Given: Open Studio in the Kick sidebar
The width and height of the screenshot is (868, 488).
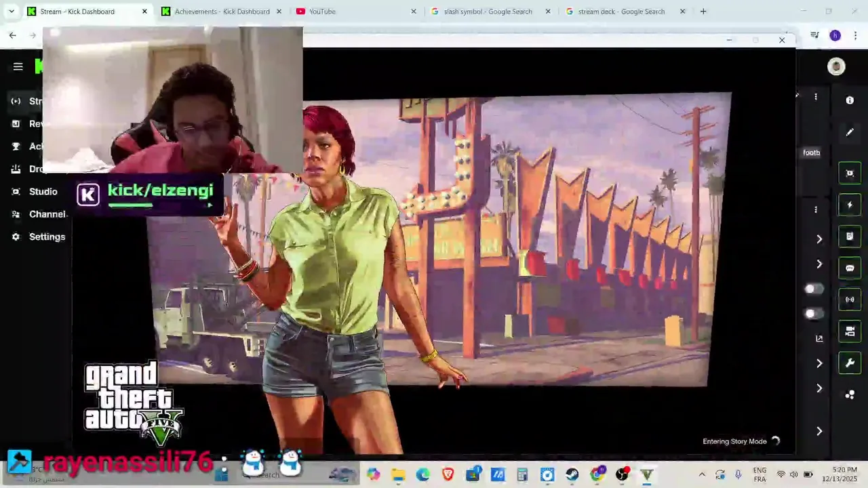Looking at the screenshot, I should click(x=35, y=192).
